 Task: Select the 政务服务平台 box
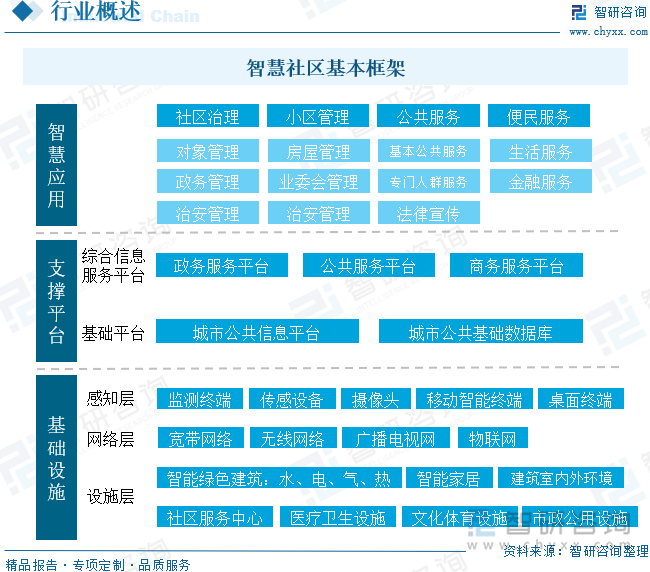(222, 265)
